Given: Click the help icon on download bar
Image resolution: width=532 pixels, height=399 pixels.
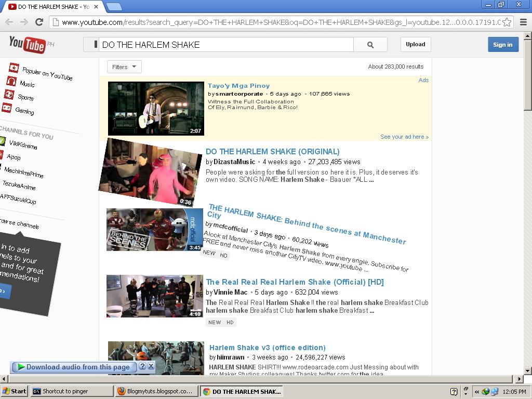Looking at the screenshot, I should pyautogui.click(x=142, y=366).
